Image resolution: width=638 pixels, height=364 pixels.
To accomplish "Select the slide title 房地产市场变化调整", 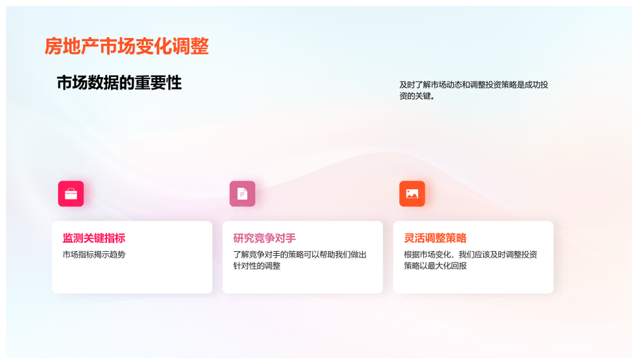I will [126, 46].
